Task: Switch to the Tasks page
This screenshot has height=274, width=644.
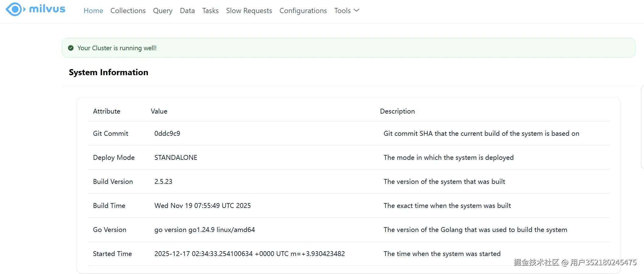Action: 210,11
